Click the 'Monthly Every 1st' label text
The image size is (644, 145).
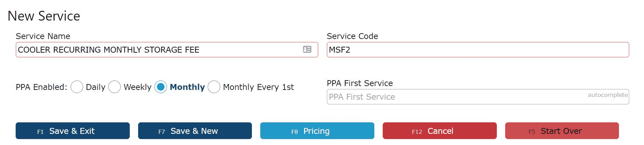pos(258,87)
